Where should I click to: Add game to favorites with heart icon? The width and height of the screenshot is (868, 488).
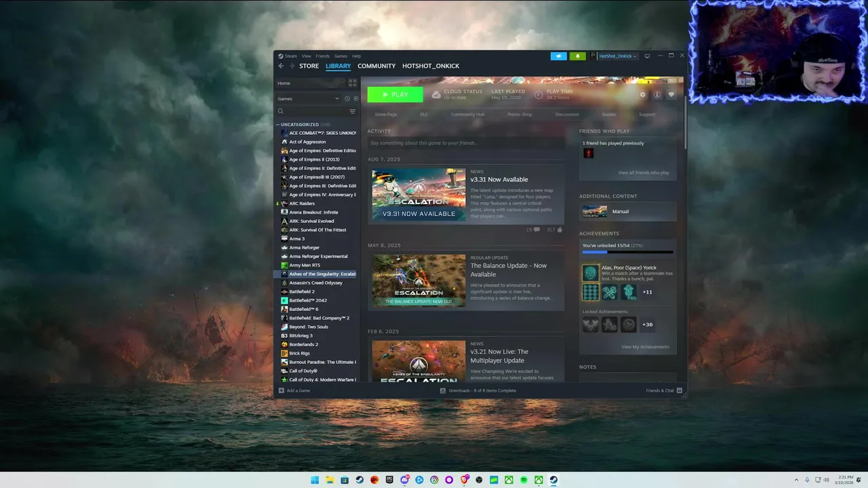tap(671, 94)
